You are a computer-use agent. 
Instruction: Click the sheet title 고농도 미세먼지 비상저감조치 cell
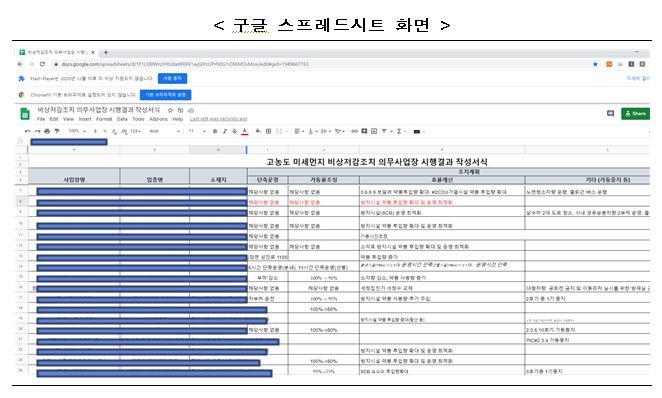point(377,162)
